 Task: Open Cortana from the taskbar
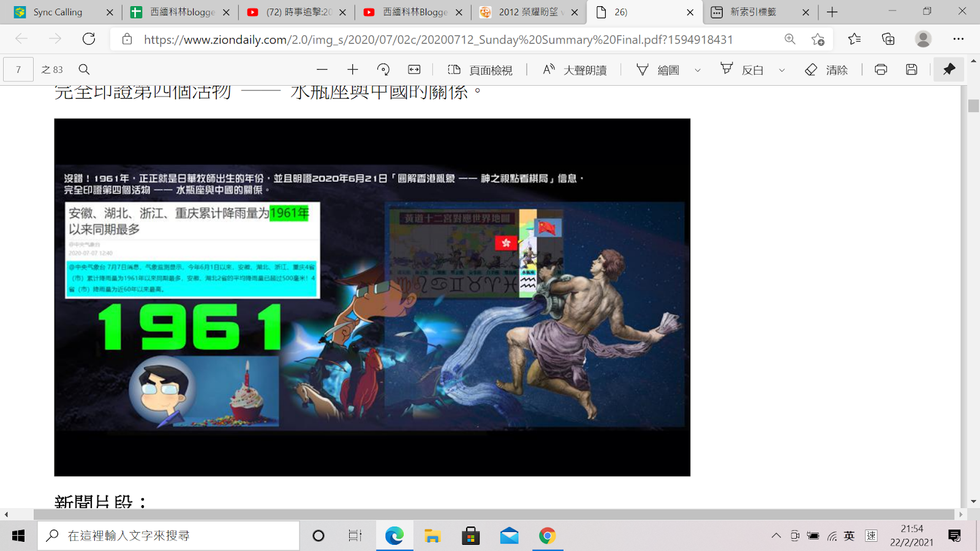318,536
